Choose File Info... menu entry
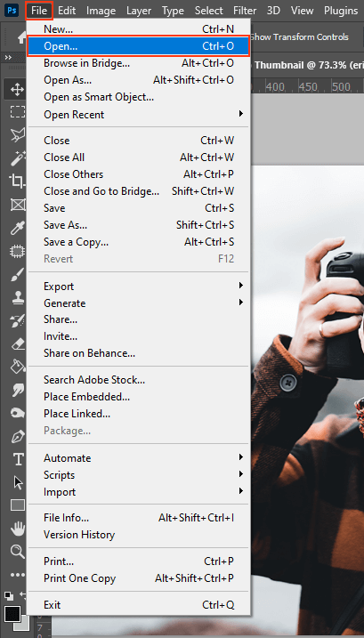 pyautogui.click(x=139, y=518)
